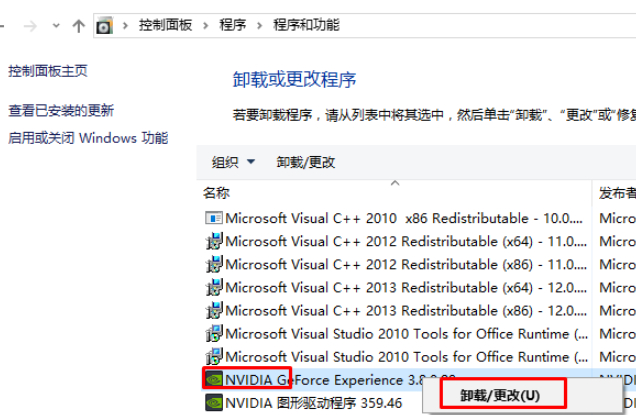Open the 组织 dropdown menu

pos(233,162)
